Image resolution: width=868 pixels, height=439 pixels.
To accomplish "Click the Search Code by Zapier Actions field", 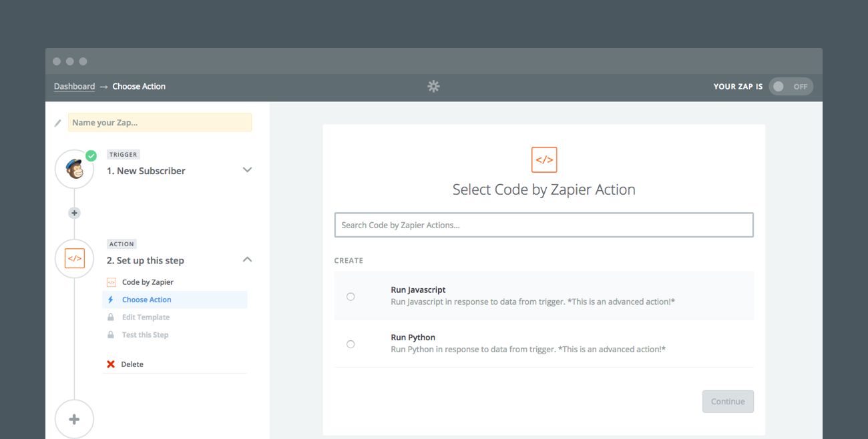I will 544,225.
